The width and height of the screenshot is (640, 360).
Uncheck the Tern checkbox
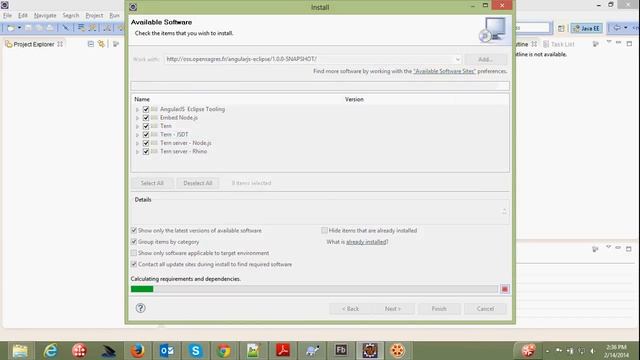click(x=146, y=126)
